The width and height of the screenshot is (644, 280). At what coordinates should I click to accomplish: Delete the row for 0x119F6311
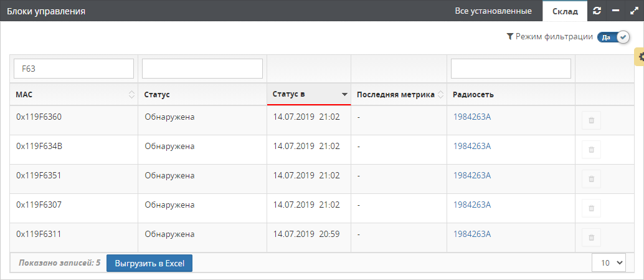[591, 238]
